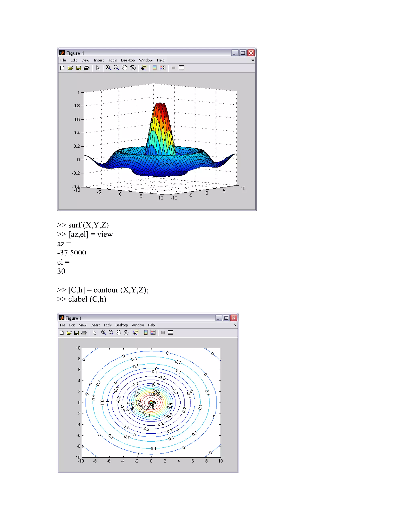Viewport: 411px width, 532px height.
Task: Open Help menu in surf figure window
Action: coord(161,60)
